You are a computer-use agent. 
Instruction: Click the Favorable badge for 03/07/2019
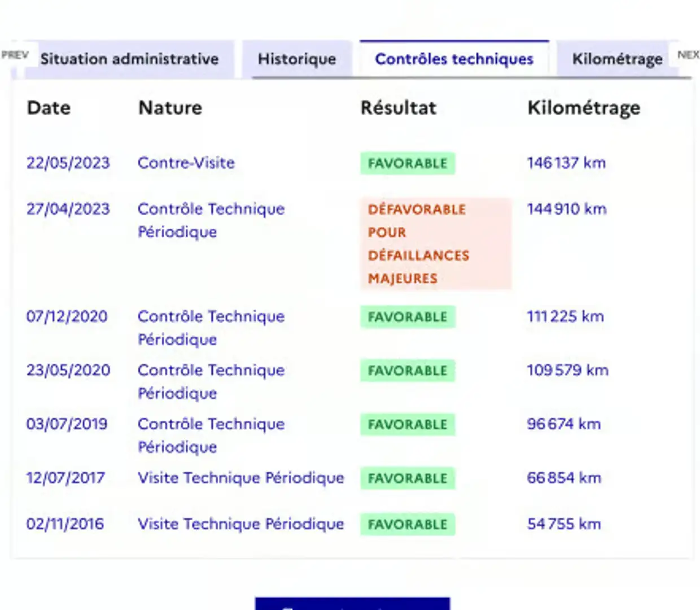point(408,425)
